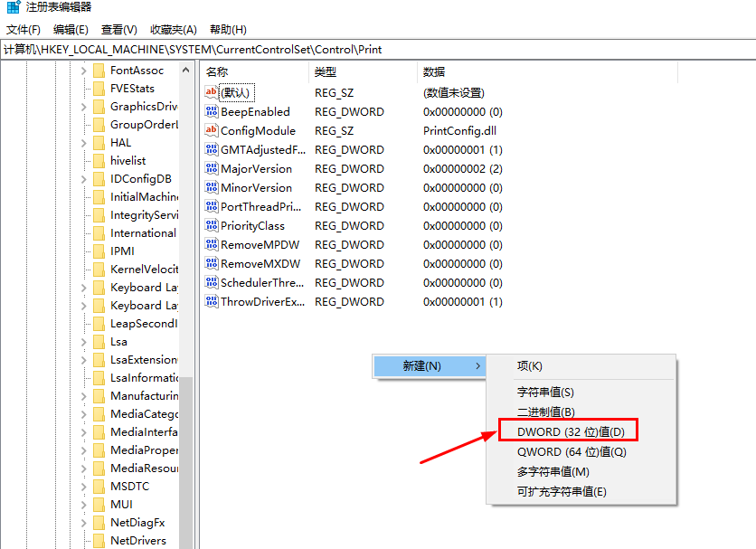756x549 pixels.
Task: Click the (默认) string value icon
Action: [215, 92]
